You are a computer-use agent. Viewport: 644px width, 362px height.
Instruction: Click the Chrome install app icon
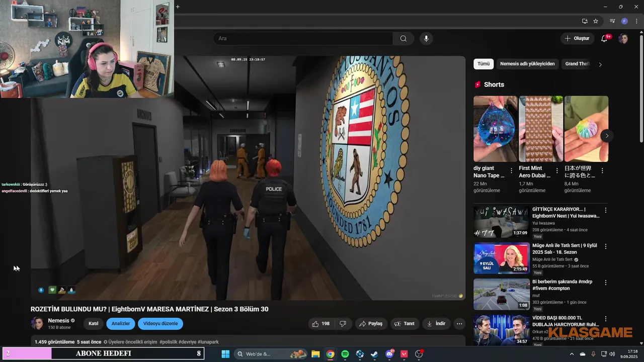pyautogui.click(x=585, y=21)
